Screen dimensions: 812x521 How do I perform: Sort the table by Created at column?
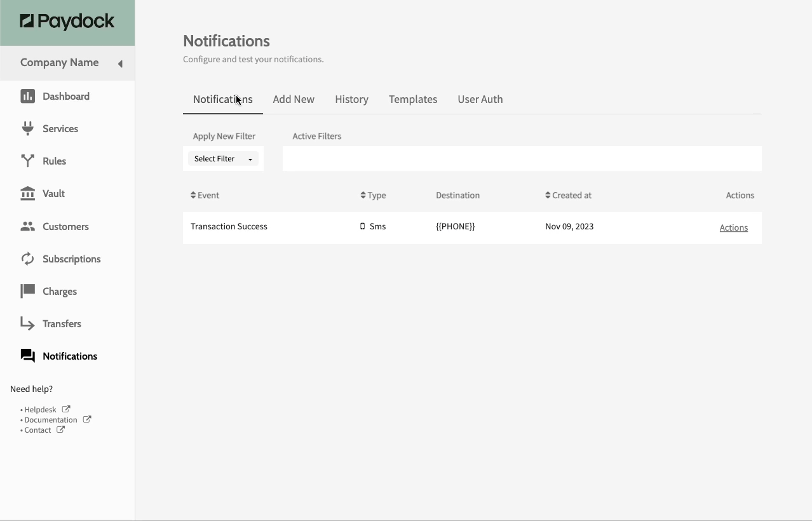pyautogui.click(x=568, y=195)
